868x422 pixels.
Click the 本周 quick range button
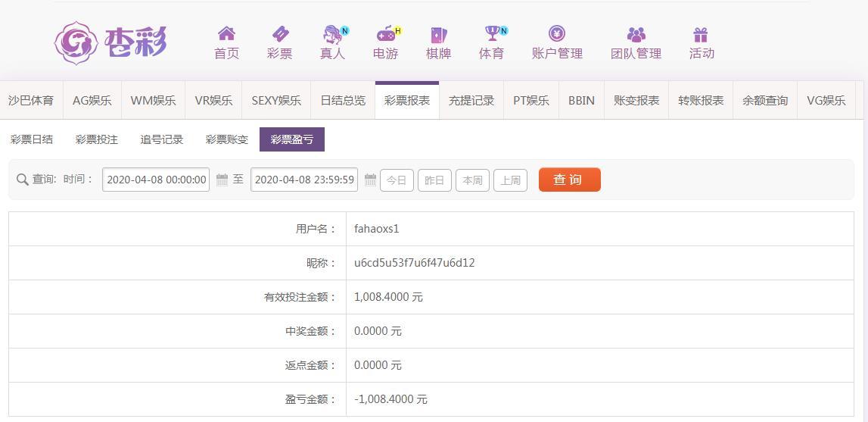(472, 180)
